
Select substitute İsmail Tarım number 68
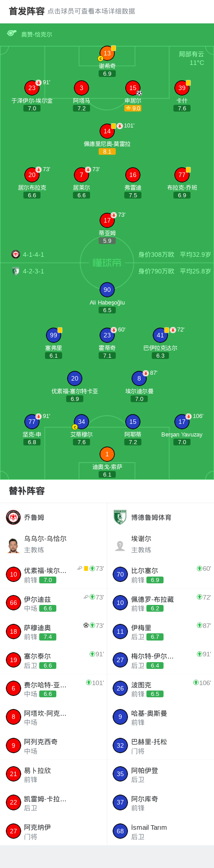160,831
